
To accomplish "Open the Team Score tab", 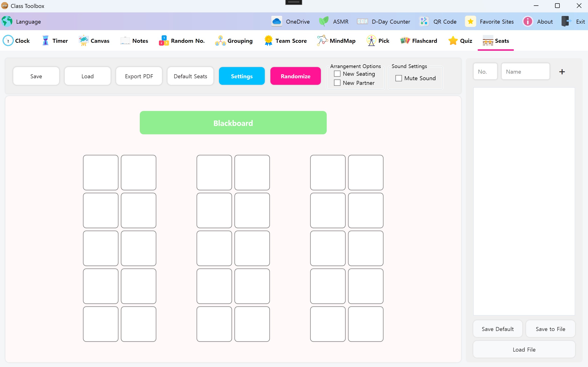I will coord(286,40).
